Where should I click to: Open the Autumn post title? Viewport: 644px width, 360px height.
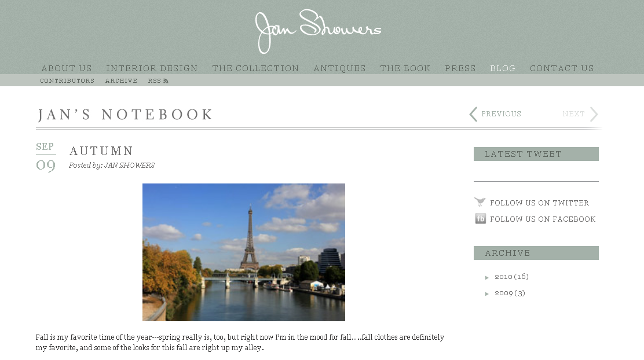pyautogui.click(x=101, y=151)
